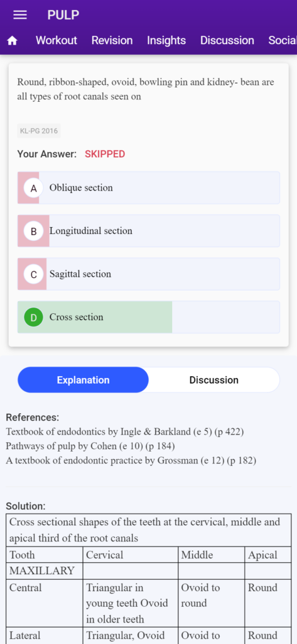
Task: Open the Workout tab
Action: (57, 40)
